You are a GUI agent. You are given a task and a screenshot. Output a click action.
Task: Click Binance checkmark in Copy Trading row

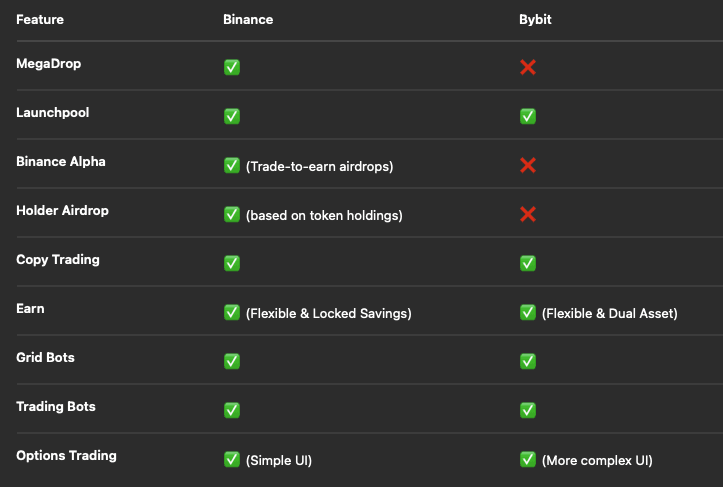point(232,263)
